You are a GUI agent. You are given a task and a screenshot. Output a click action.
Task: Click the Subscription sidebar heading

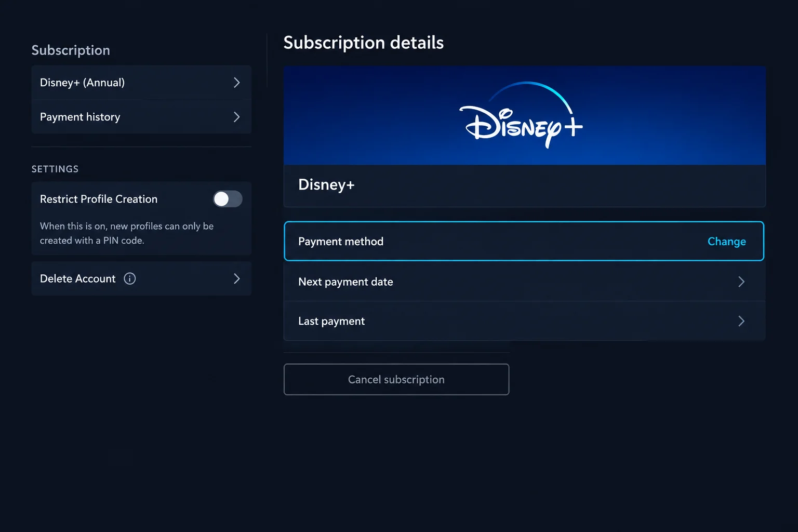71,50
